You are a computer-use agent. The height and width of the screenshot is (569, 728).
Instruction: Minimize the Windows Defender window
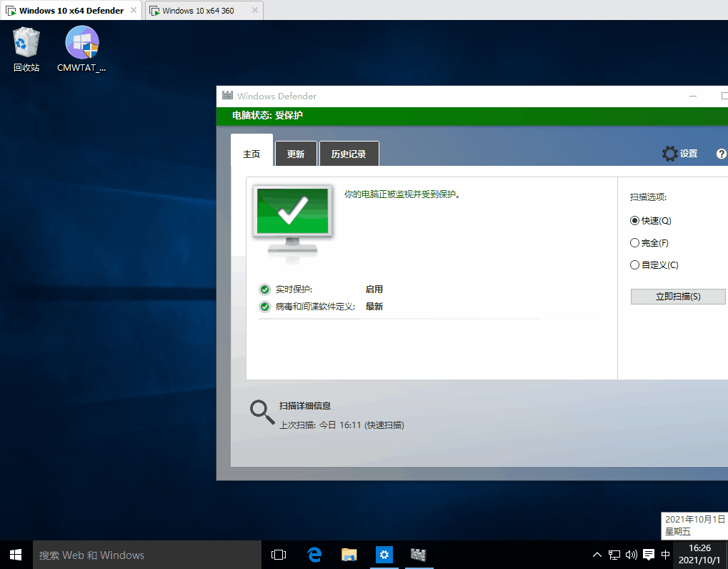[x=693, y=97]
